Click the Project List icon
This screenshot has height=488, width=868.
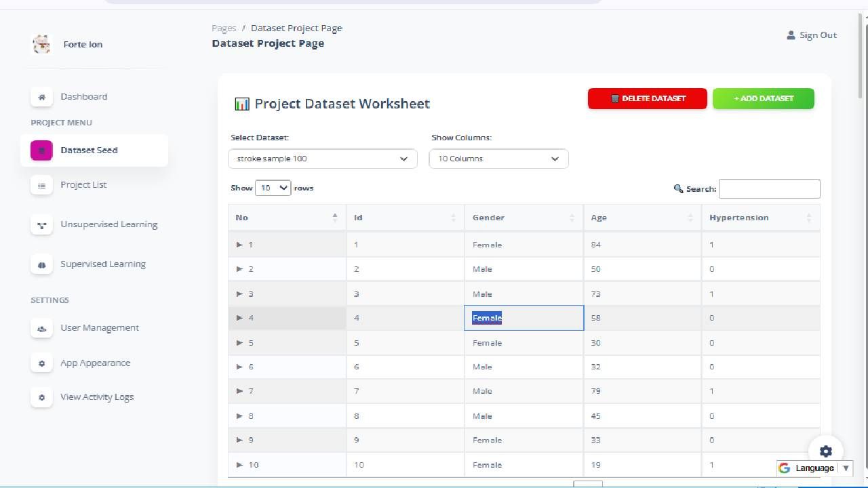click(41, 185)
